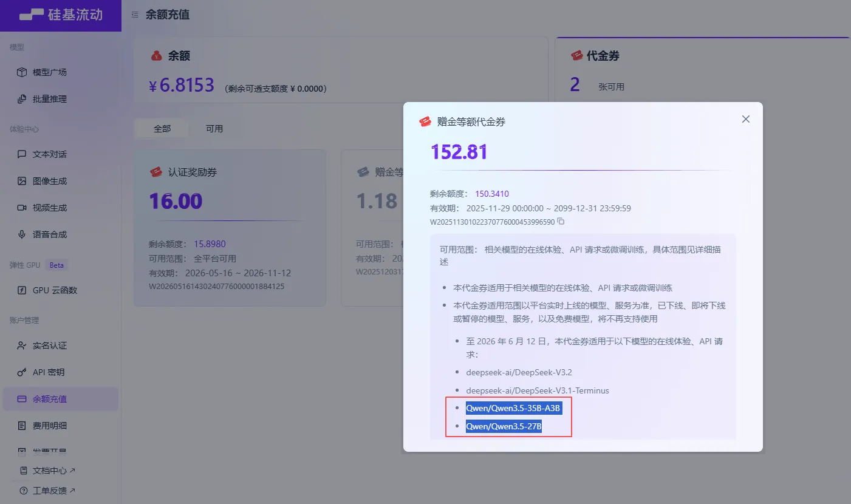The width and height of the screenshot is (851, 504).
Task: Select 余额充值 in the sidebar menu
Action: (x=61, y=399)
